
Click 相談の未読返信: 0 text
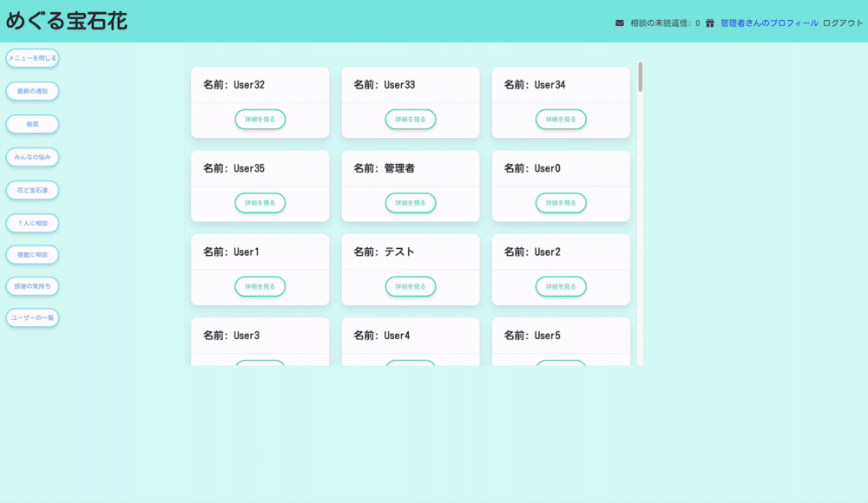point(665,23)
